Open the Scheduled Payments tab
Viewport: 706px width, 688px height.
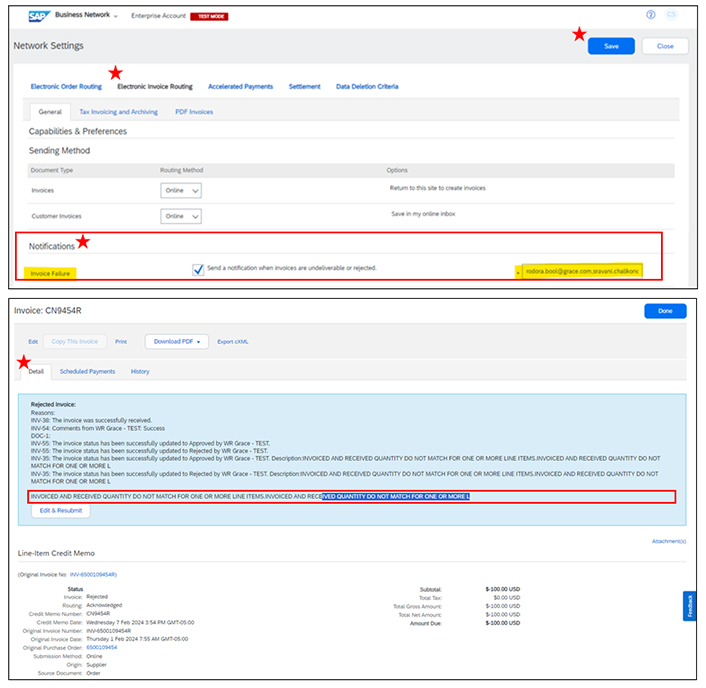pos(87,371)
